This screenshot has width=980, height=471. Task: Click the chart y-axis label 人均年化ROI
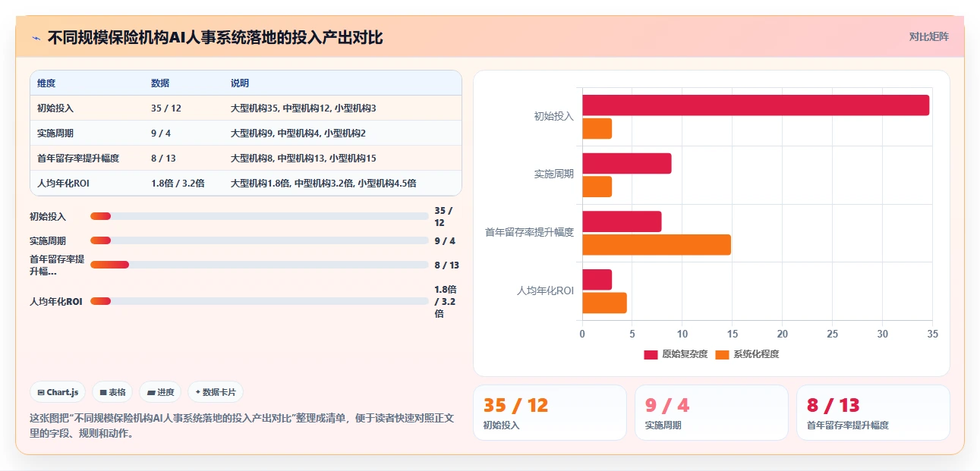click(x=546, y=290)
